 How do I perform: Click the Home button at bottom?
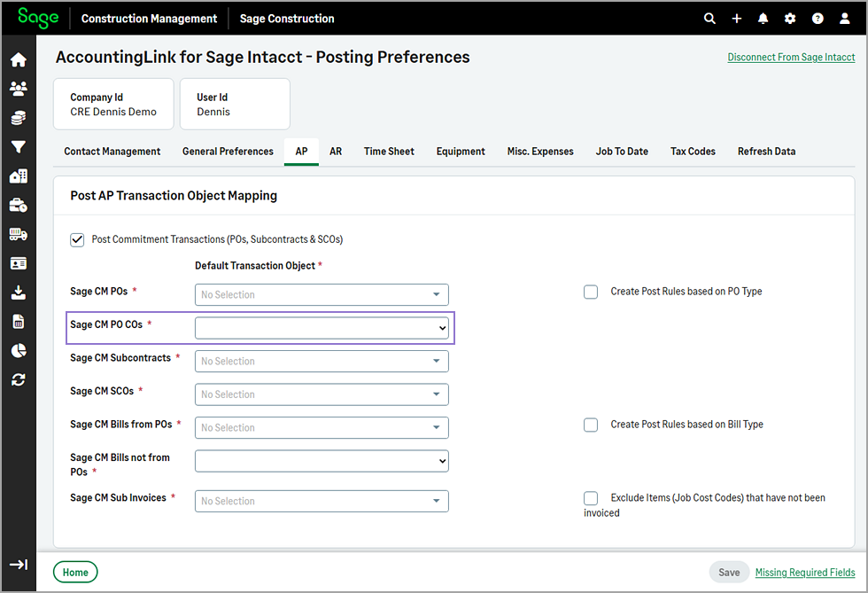(x=75, y=573)
